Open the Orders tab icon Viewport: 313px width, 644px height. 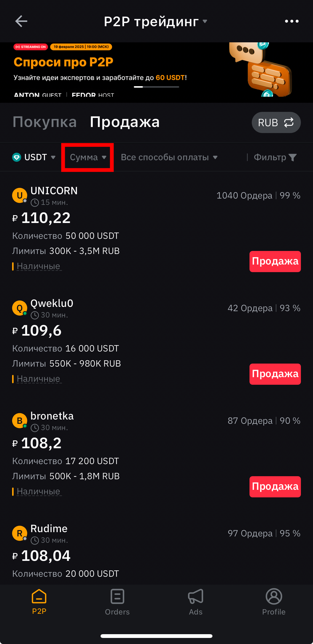117,596
